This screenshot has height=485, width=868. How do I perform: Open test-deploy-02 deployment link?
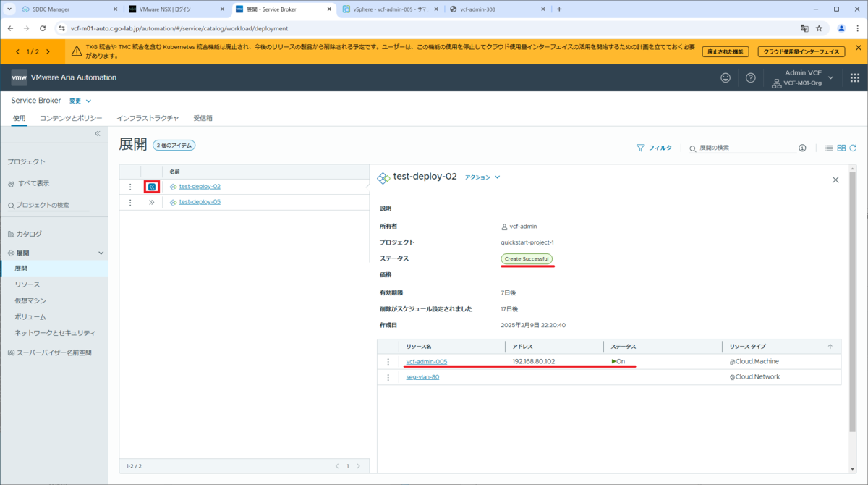(x=200, y=187)
